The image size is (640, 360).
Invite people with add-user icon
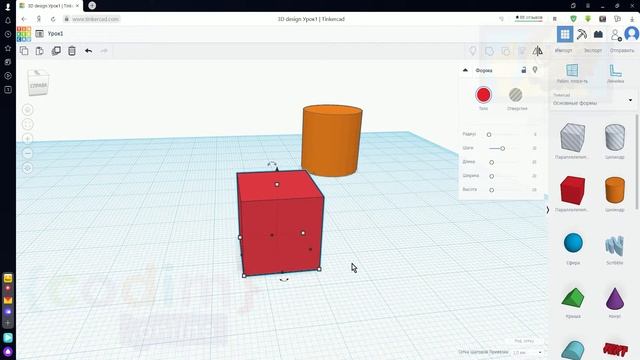tap(616, 35)
